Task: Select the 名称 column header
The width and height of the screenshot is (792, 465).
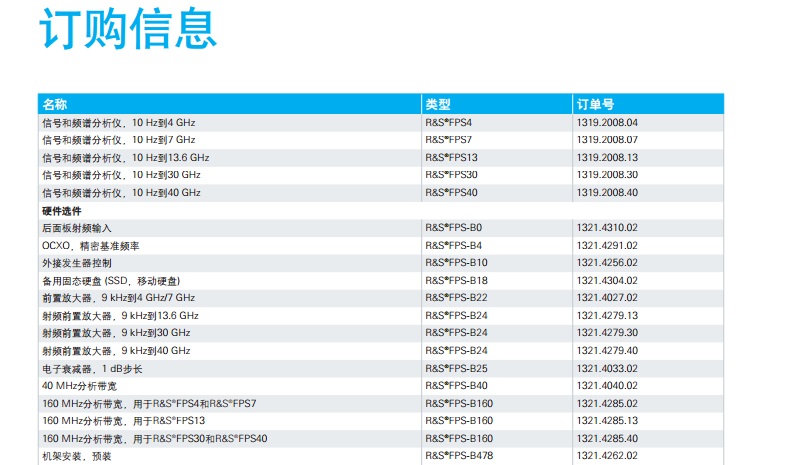Action: tap(55, 104)
